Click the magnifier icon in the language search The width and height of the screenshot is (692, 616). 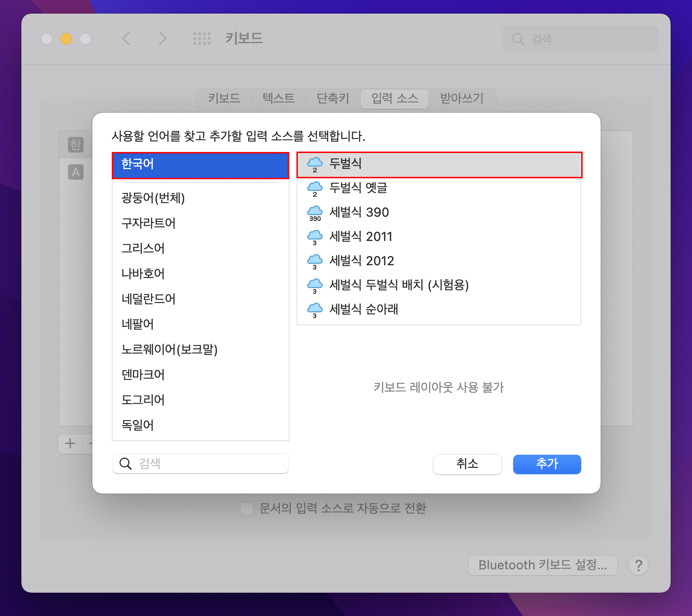point(125,463)
